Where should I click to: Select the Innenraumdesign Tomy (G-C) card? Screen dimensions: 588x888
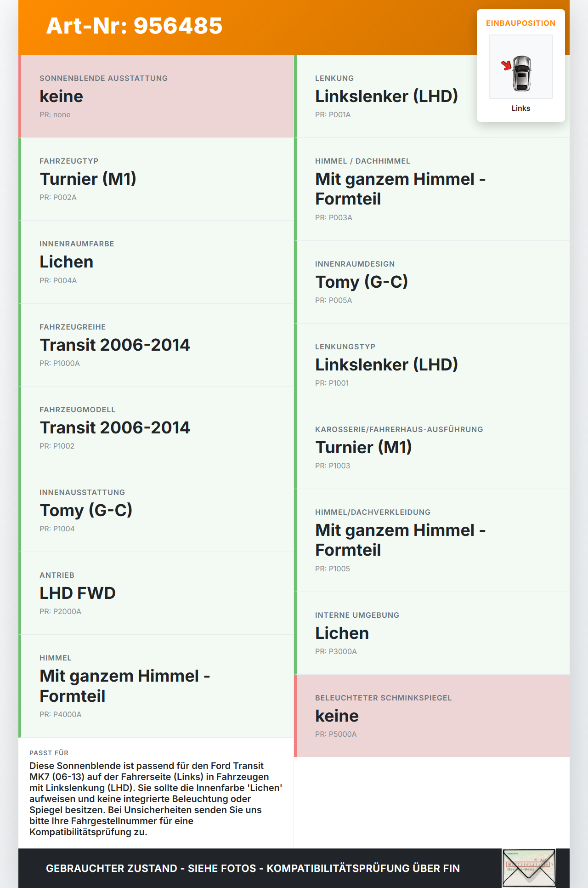point(432,282)
